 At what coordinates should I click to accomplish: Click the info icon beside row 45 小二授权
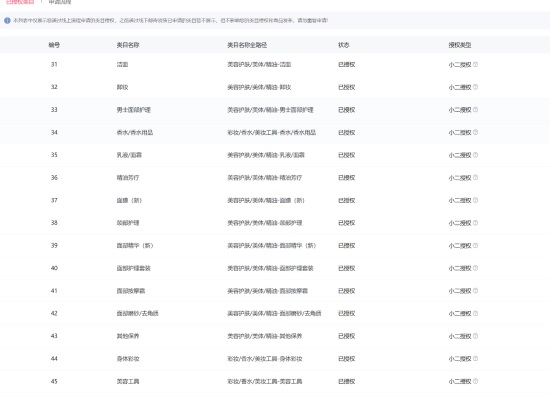(x=475, y=381)
